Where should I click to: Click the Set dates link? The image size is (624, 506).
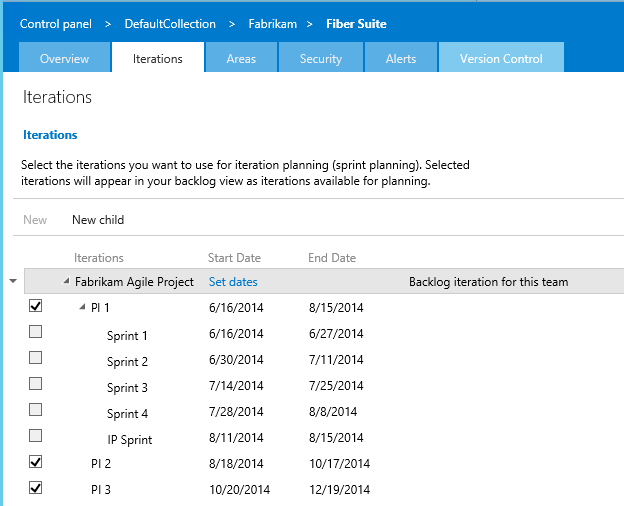(232, 282)
